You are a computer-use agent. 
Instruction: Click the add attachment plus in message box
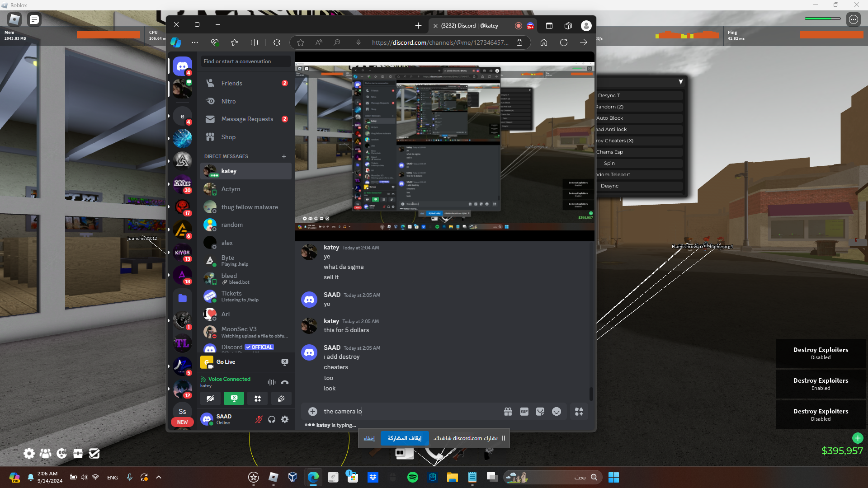click(x=312, y=411)
